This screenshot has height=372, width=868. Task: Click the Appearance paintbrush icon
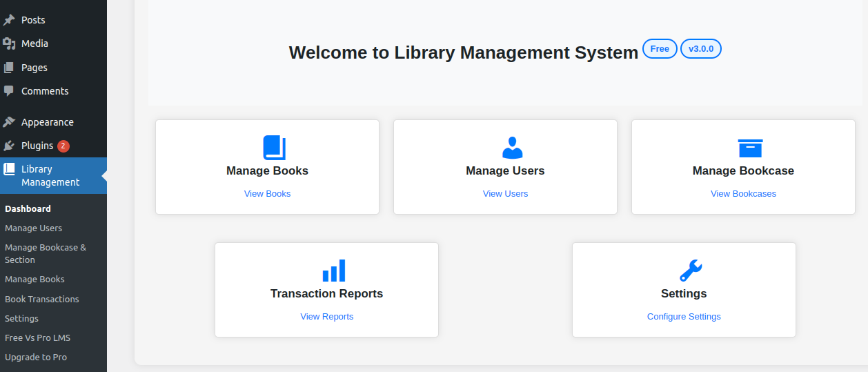point(9,122)
